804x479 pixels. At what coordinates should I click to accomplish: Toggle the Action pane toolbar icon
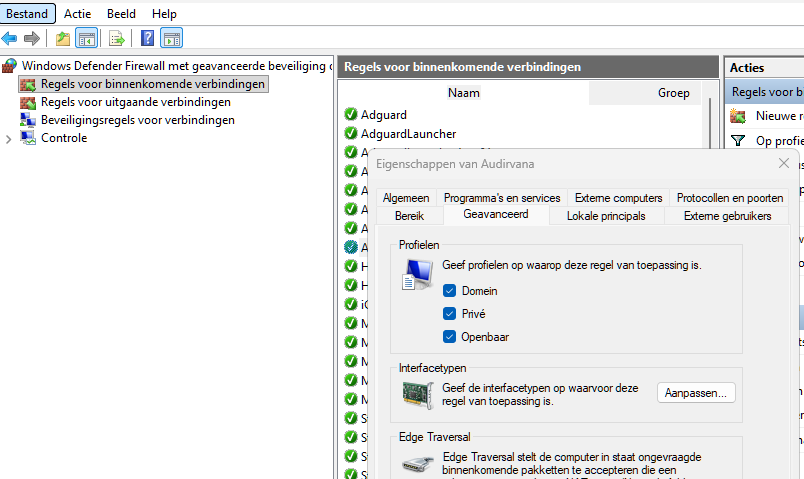(171, 39)
